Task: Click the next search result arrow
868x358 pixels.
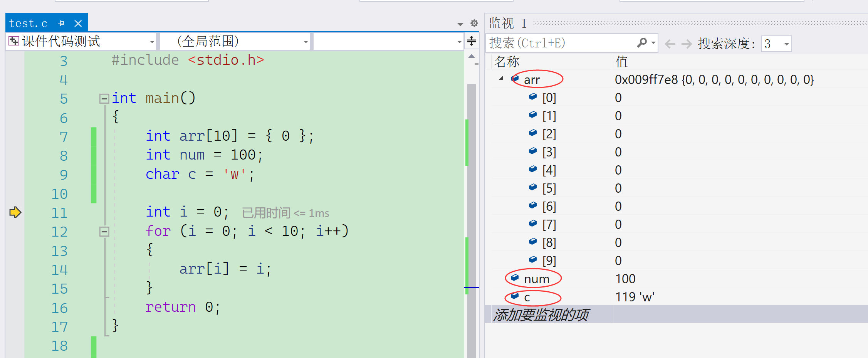Action: click(x=687, y=44)
